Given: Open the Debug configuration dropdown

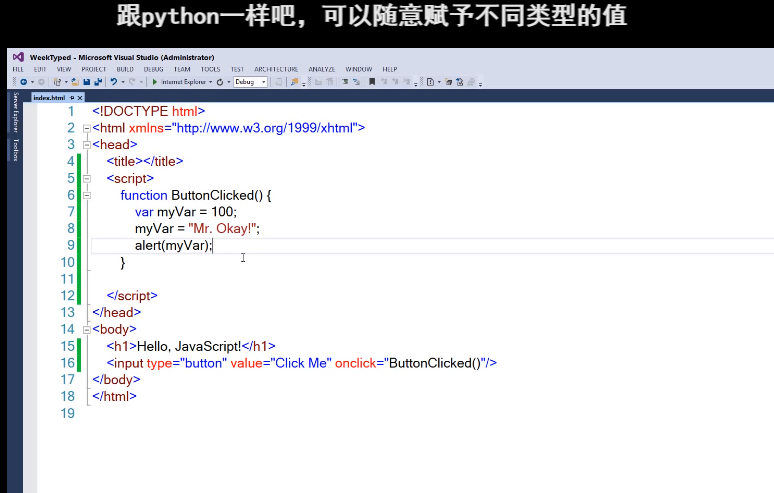Looking at the screenshot, I should coord(251,82).
